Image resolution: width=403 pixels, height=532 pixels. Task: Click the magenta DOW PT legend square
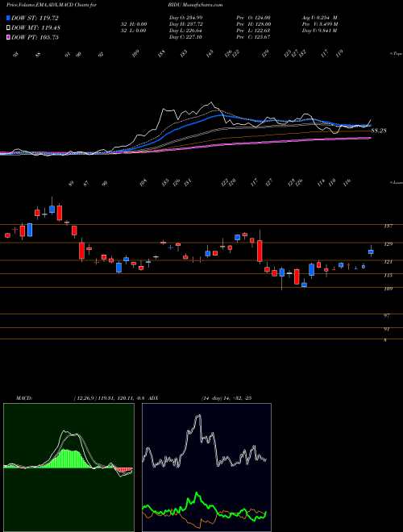click(x=8, y=37)
